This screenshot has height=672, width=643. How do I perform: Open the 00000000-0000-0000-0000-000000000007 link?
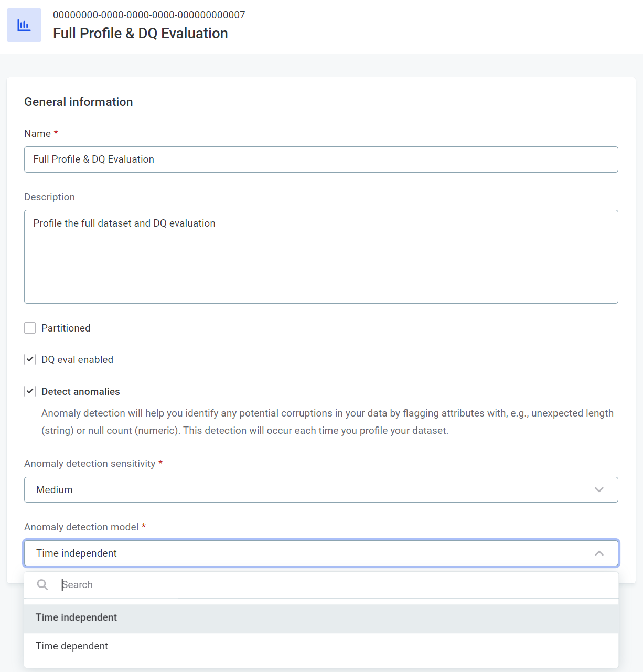(x=148, y=14)
